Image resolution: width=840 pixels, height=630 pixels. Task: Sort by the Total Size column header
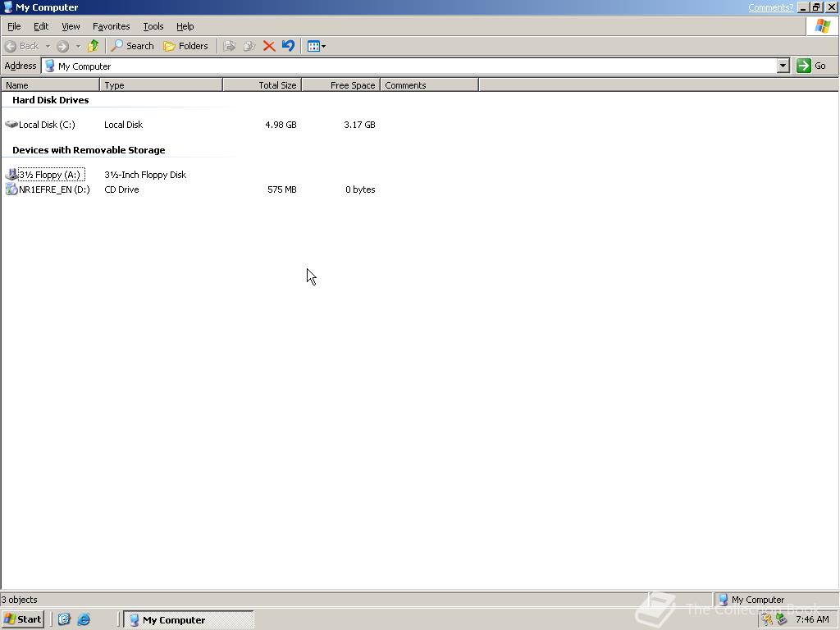[x=262, y=85]
